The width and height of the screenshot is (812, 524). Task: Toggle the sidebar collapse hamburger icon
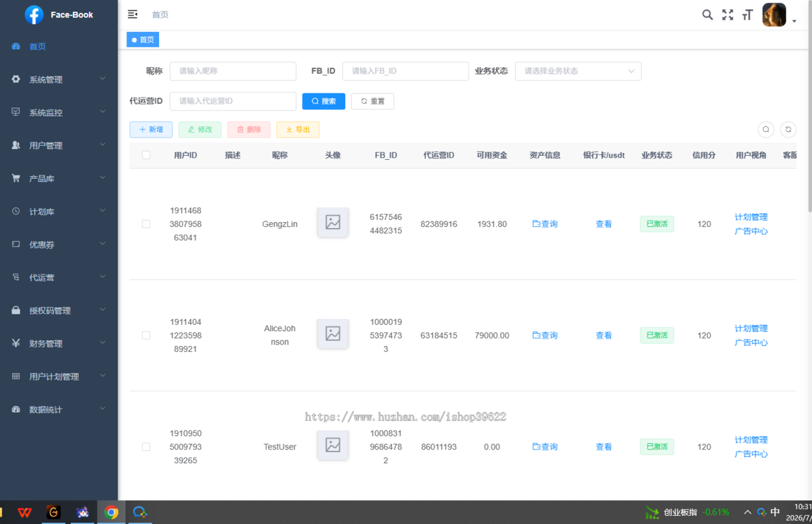133,14
